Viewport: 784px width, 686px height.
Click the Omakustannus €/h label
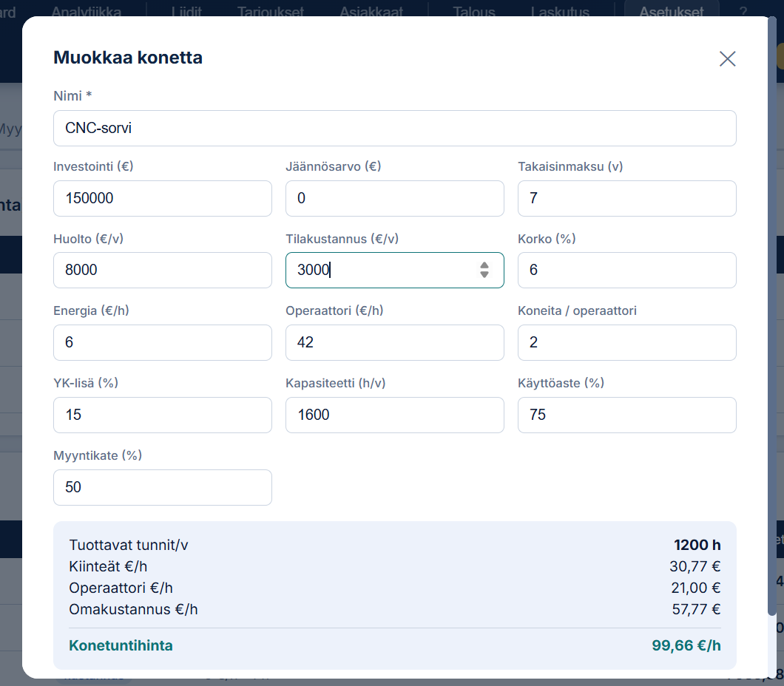click(x=133, y=610)
